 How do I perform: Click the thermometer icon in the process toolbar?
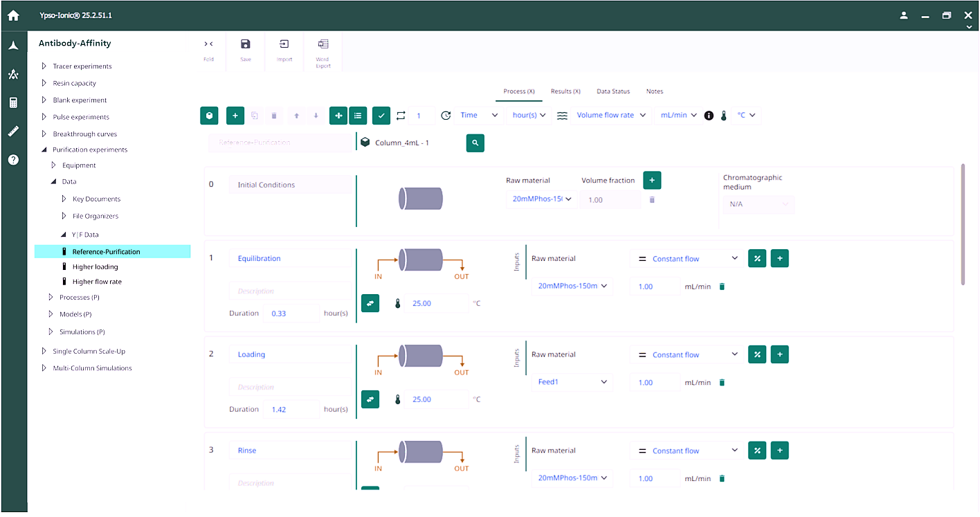tap(723, 115)
